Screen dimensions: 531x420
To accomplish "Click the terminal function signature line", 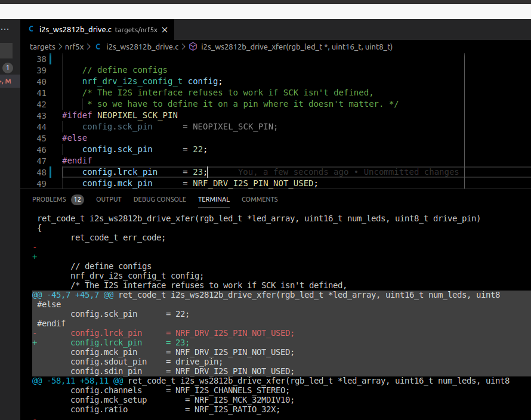I will tap(259, 219).
